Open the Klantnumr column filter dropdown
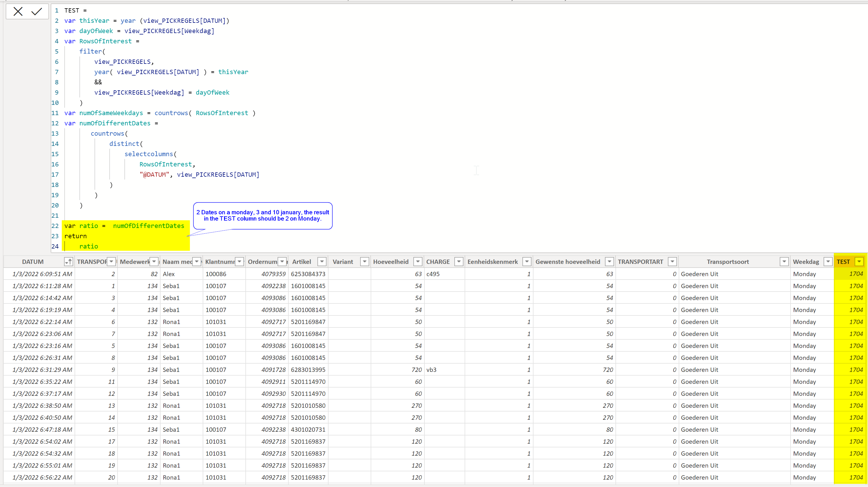 tap(240, 262)
